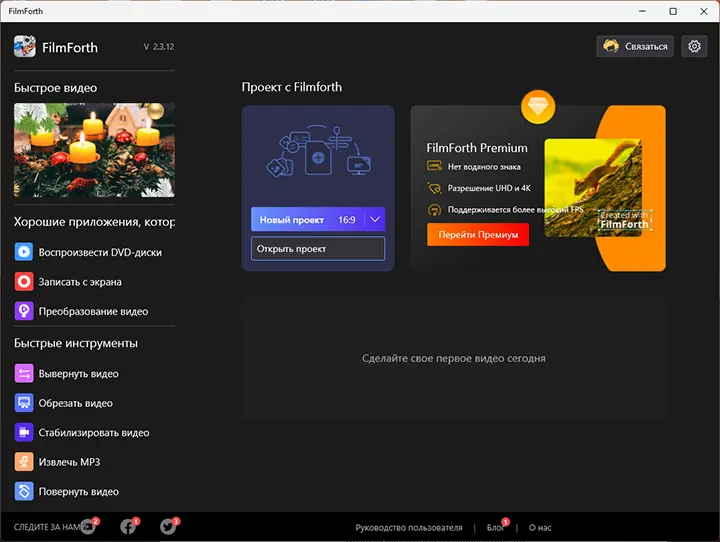Click the rotate video icon
Viewport: 720px width, 542px height.
pyautogui.click(x=24, y=491)
